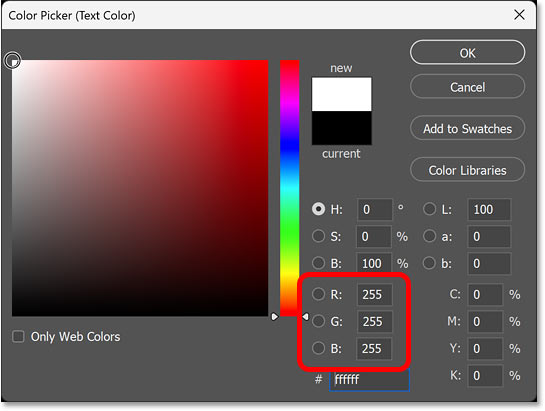The image size is (545, 411).
Task: Click the Cancel button
Action: (467, 87)
